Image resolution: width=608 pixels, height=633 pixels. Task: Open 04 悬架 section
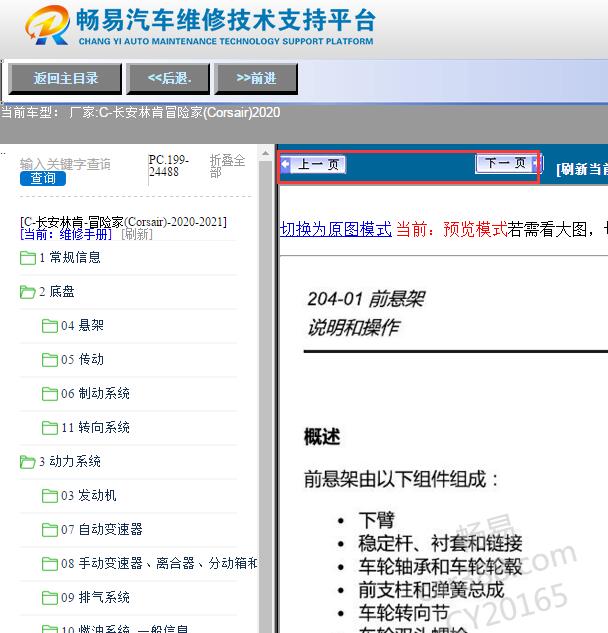point(82,325)
